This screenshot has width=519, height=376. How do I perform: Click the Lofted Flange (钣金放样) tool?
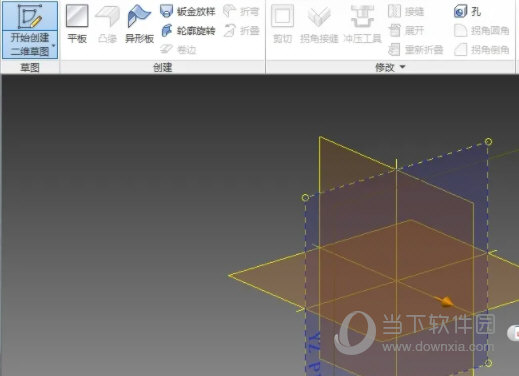[x=188, y=12]
